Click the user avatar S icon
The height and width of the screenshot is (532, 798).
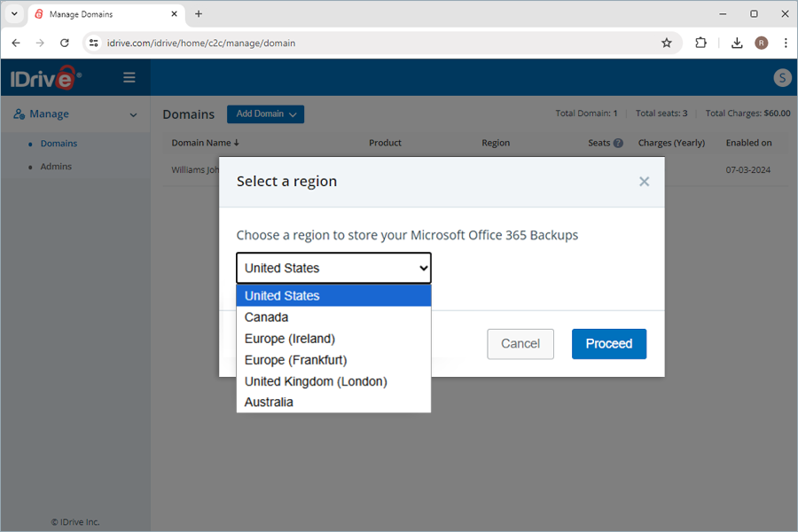782,78
